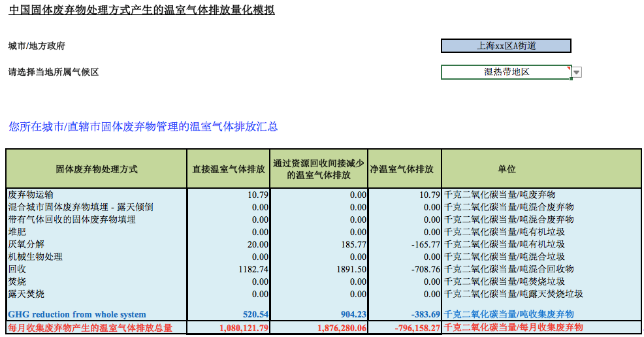Click the blue 温室气体排放汇总 heading
This screenshot has height=337, width=644.
point(143,127)
